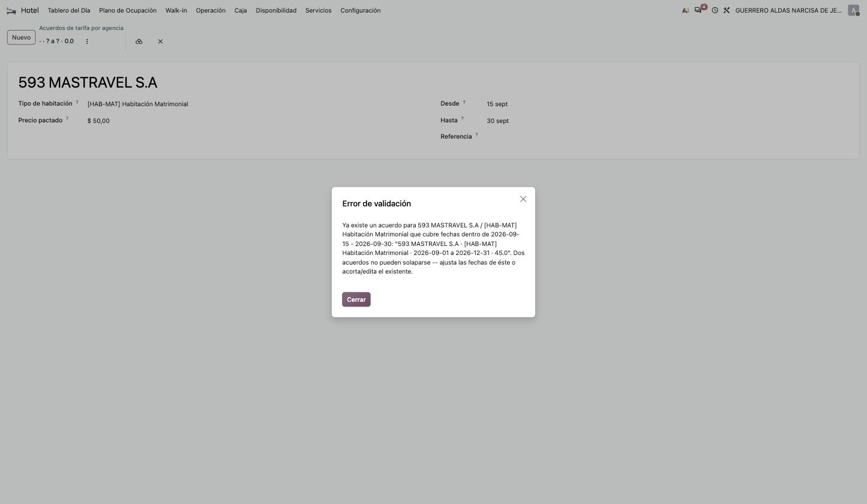Open the Plano de Ocupación menu
Viewport: 867px width, 504px height.
[x=128, y=10]
